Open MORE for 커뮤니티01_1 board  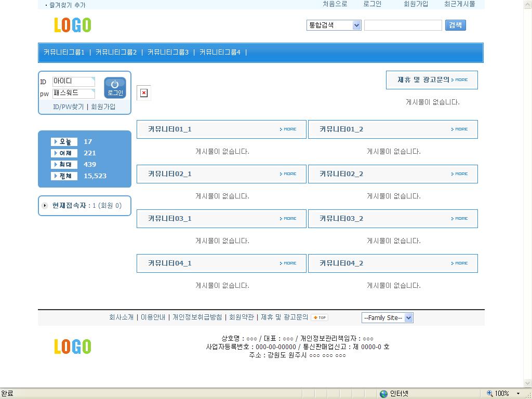tap(288, 129)
